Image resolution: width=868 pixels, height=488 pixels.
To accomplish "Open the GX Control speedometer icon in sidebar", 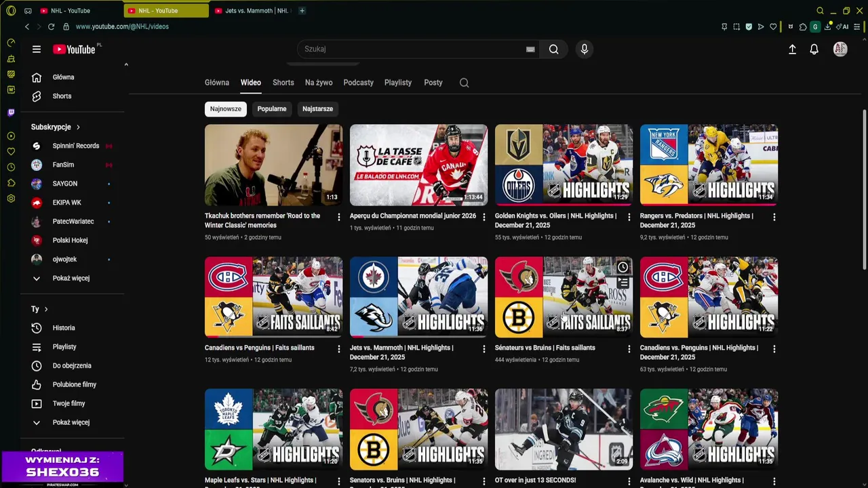I will (11, 43).
